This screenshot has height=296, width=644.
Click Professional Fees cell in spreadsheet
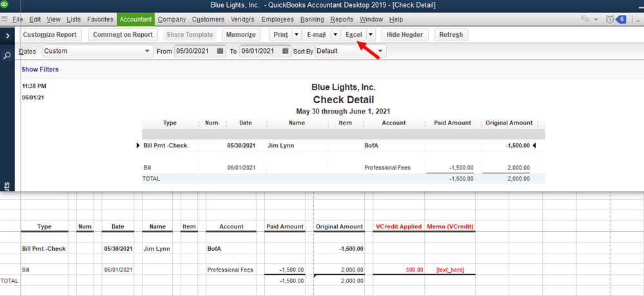pyautogui.click(x=230, y=270)
